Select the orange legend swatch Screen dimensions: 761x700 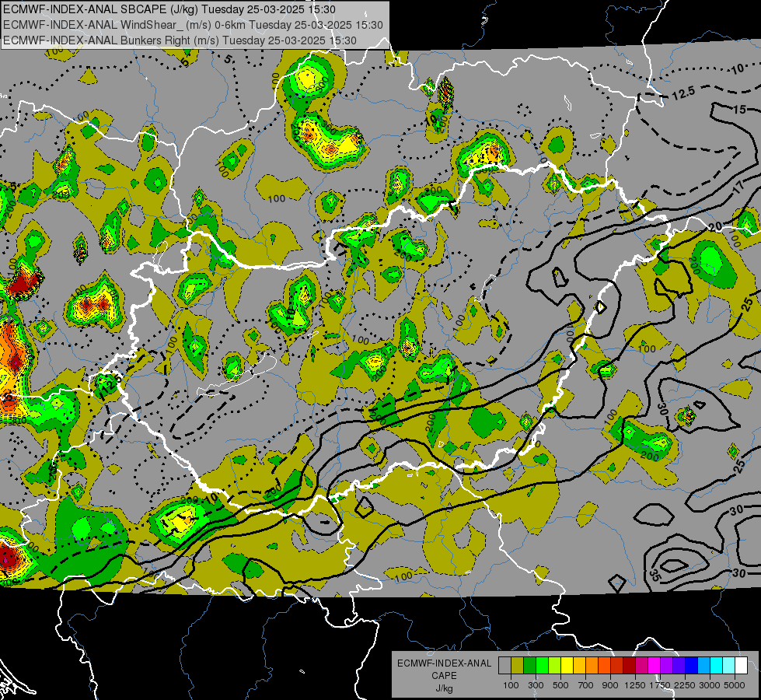point(592,666)
